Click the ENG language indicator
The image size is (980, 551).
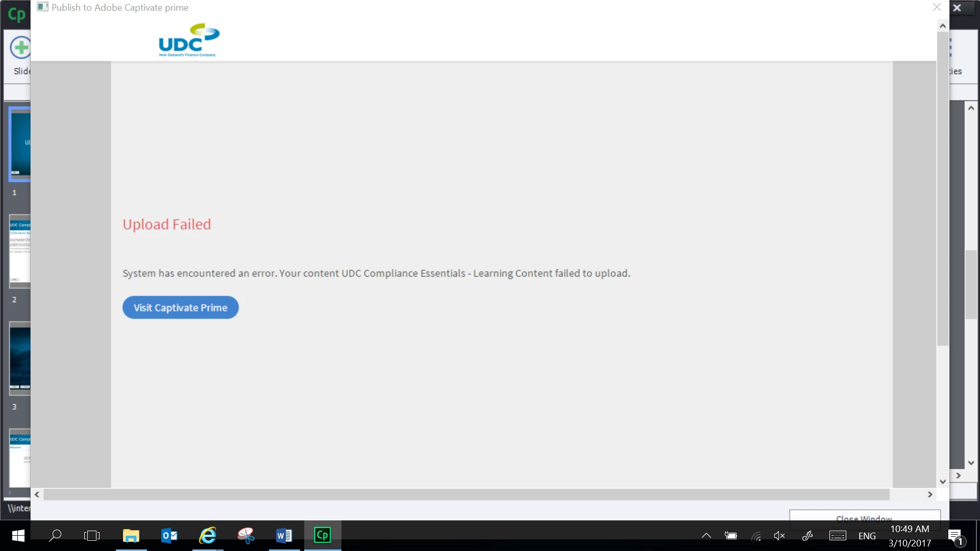(867, 536)
